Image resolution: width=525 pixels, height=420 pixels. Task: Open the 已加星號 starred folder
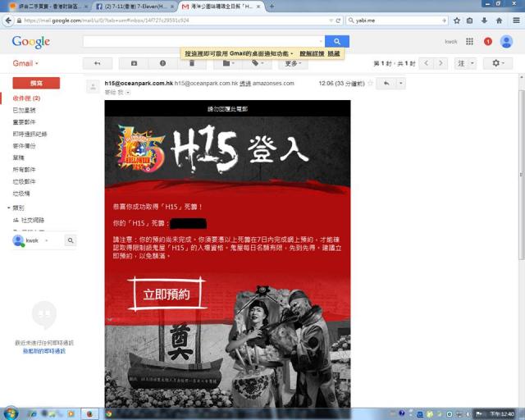click(24, 110)
